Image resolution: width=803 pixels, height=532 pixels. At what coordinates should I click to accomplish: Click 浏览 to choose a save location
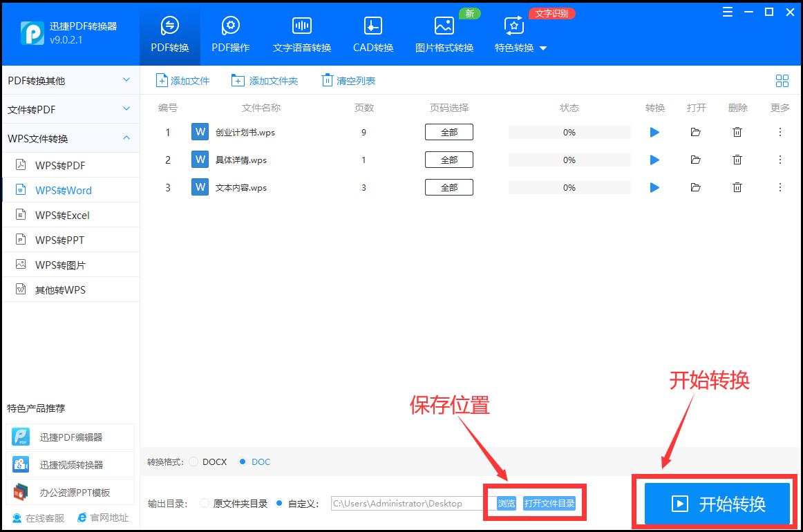[505, 504]
